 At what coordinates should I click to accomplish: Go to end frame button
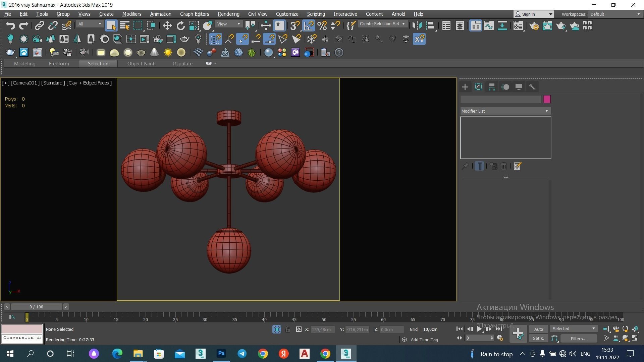click(x=499, y=329)
